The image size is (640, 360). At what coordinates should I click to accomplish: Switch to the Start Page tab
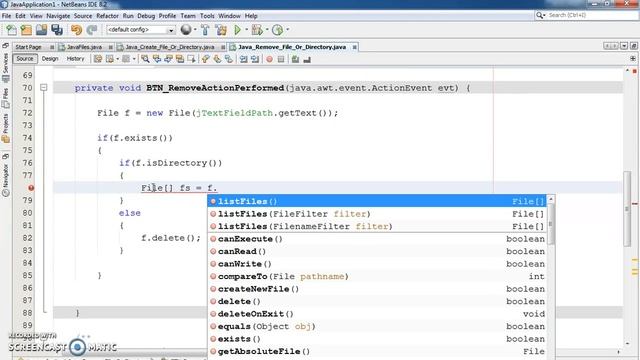[29, 47]
